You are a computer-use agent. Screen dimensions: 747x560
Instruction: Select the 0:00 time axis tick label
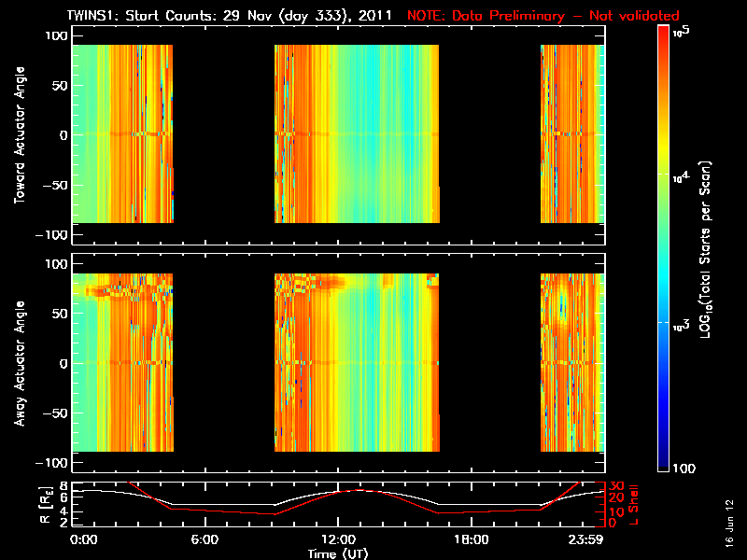click(84, 539)
